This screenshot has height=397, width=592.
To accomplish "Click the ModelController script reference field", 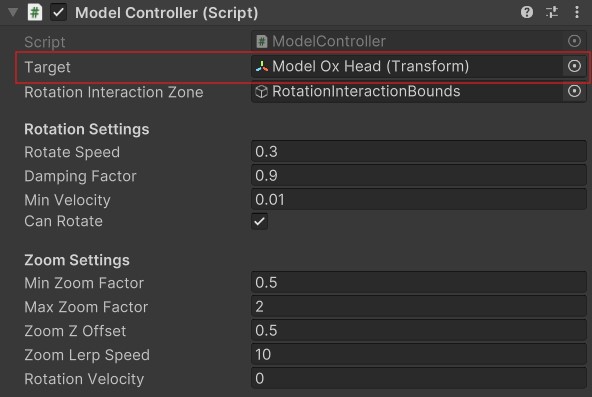I will 407,41.
